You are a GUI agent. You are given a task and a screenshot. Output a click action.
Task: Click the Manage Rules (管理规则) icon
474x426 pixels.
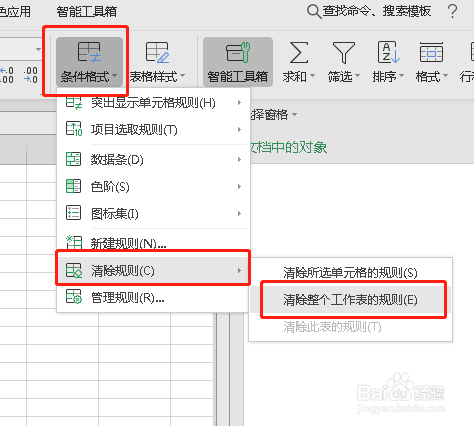(x=74, y=297)
